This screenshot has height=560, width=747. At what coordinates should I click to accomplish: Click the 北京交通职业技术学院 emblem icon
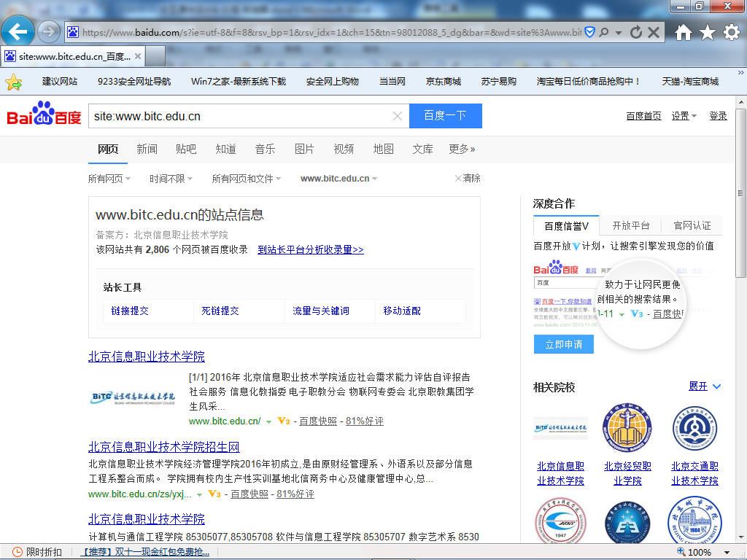694,429
